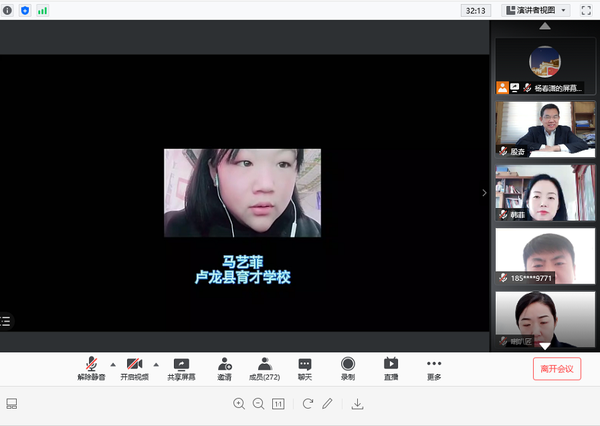Viewport: 600px width, 426px height.
Task: Click the red Leave Meeting button
Action: pos(556,369)
